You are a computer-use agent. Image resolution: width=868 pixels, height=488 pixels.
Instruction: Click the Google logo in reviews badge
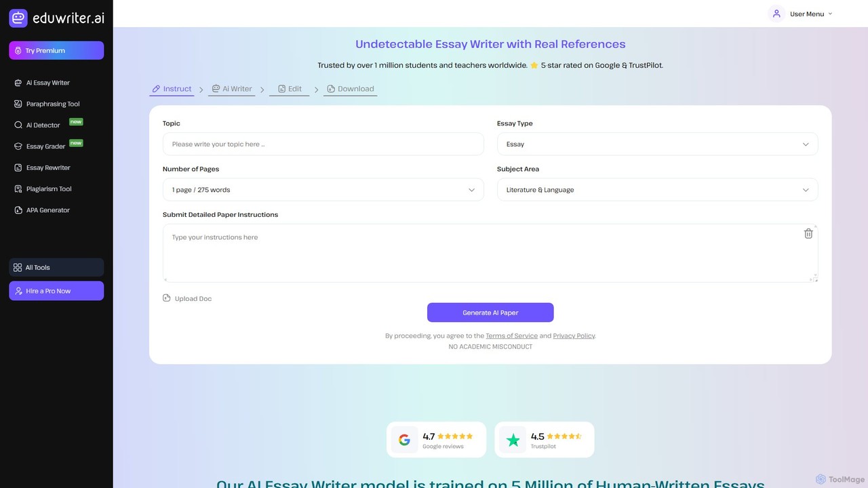pyautogui.click(x=404, y=440)
